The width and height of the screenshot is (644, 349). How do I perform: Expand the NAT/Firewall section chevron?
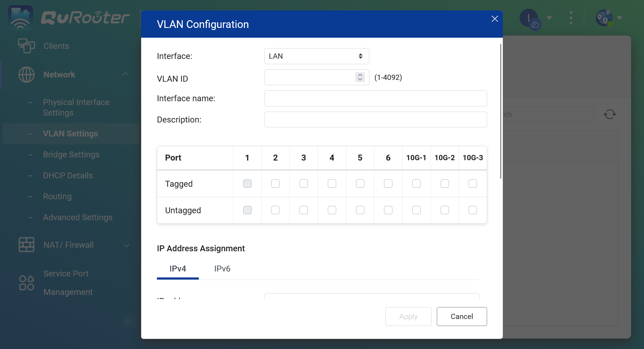(126, 245)
